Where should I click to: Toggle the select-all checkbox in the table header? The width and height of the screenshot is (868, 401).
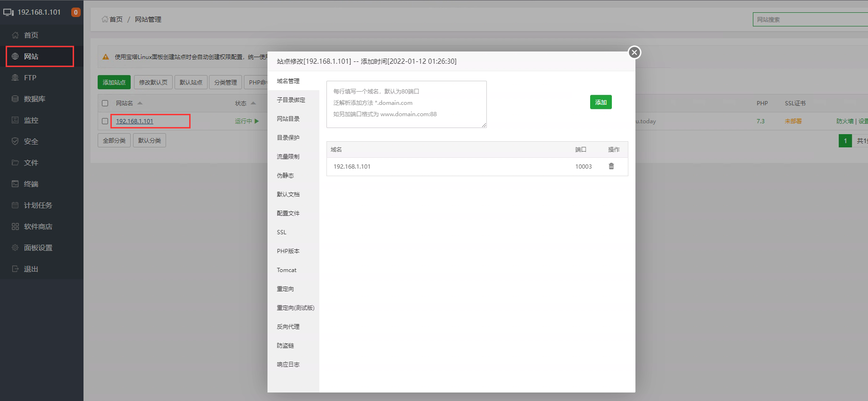105,103
